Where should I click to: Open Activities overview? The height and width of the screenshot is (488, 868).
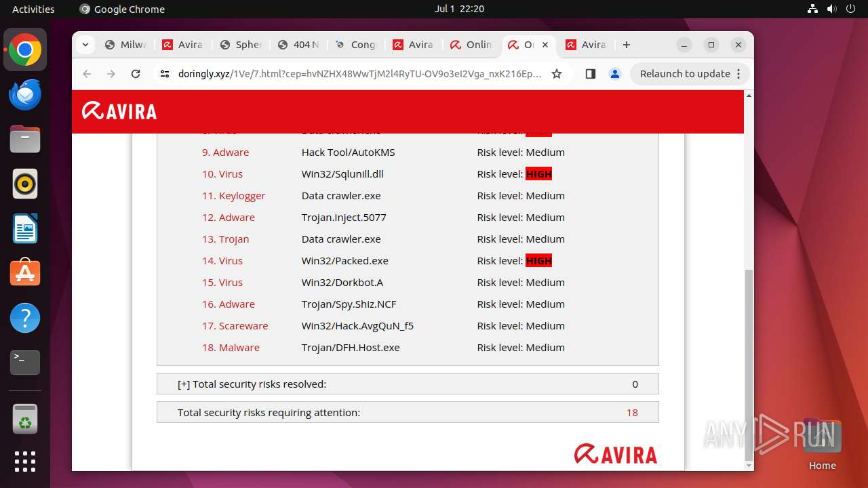[x=33, y=9]
